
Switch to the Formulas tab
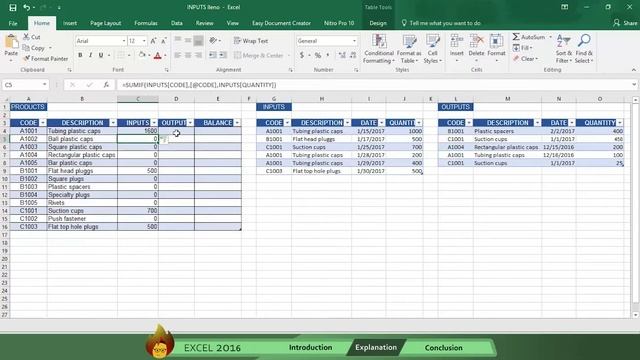146,23
